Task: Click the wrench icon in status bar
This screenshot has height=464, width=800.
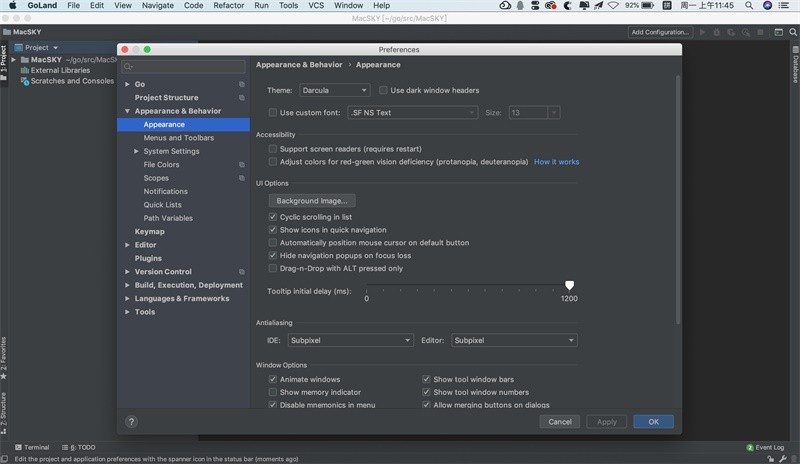Action: tap(783, 458)
